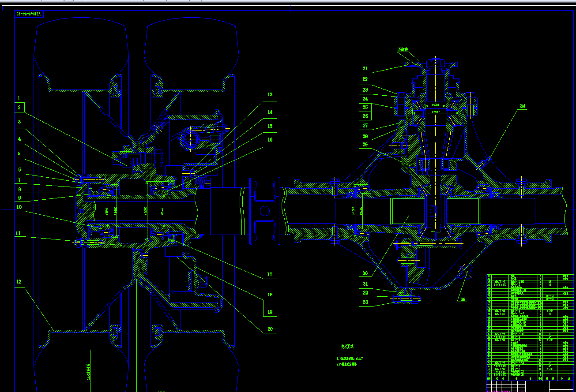Select part callout number 34
Viewport: 576px width, 392px height.
click(523, 106)
